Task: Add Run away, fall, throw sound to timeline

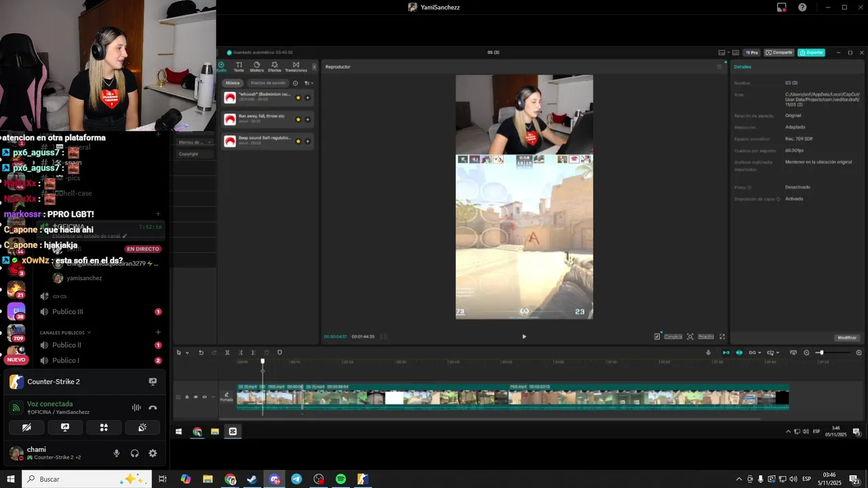Action: point(307,119)
